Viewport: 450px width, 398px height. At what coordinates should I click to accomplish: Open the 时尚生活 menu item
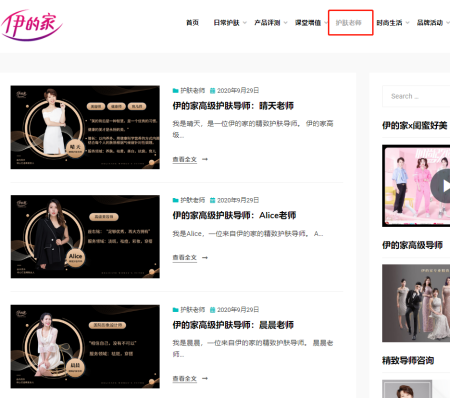pos(389,23)
